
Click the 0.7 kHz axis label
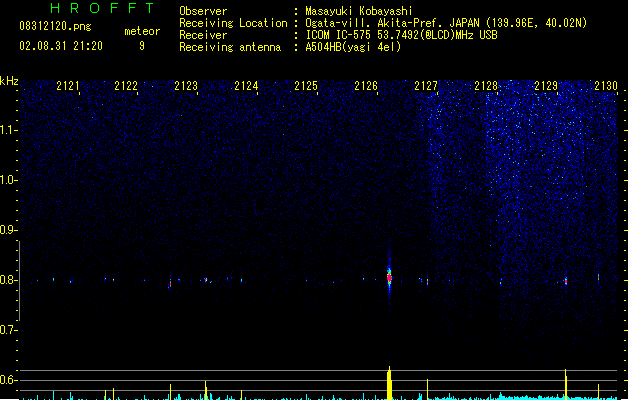8,330
